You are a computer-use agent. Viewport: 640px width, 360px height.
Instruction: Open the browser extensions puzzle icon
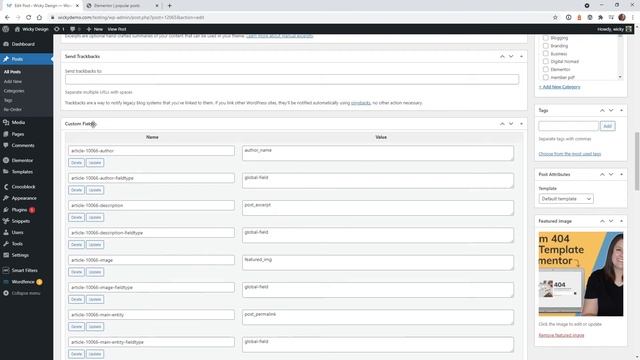pyautogui.click(x=600, y=18)
